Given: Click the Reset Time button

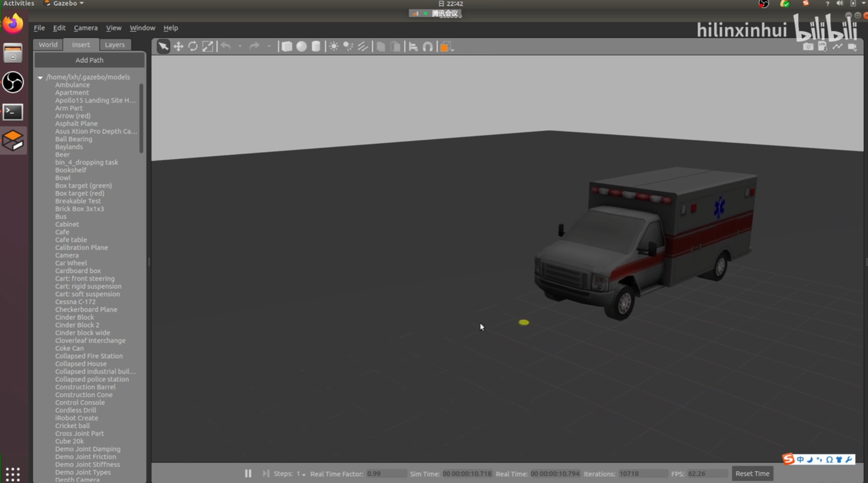Looking at the screenshot, I should pos(752,473).
